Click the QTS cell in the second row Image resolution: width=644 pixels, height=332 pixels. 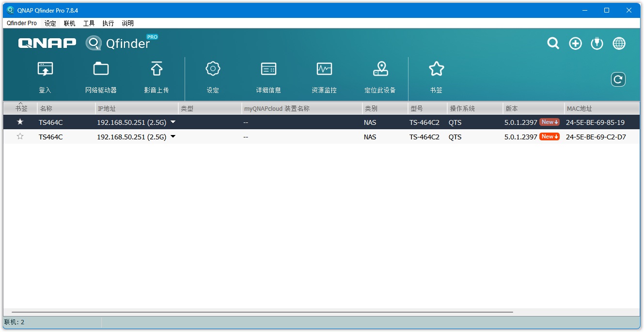click(x=455, y=137)
